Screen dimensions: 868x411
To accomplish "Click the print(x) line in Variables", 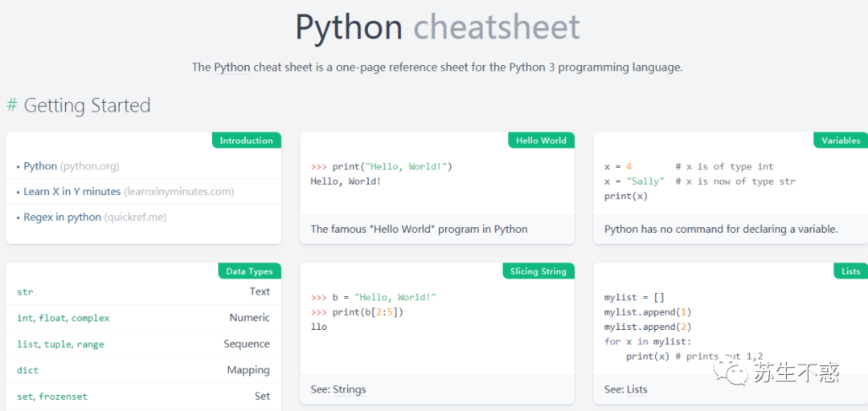I will 626,196.
